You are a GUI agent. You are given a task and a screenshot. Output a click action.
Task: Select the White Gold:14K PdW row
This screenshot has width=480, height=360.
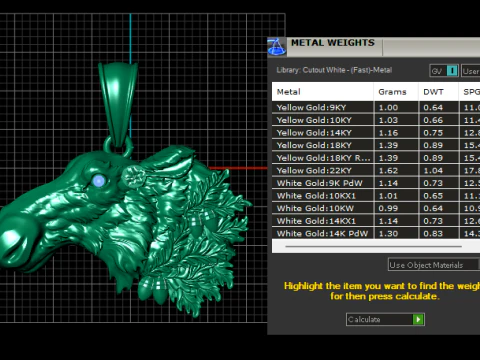pos(376,233)
